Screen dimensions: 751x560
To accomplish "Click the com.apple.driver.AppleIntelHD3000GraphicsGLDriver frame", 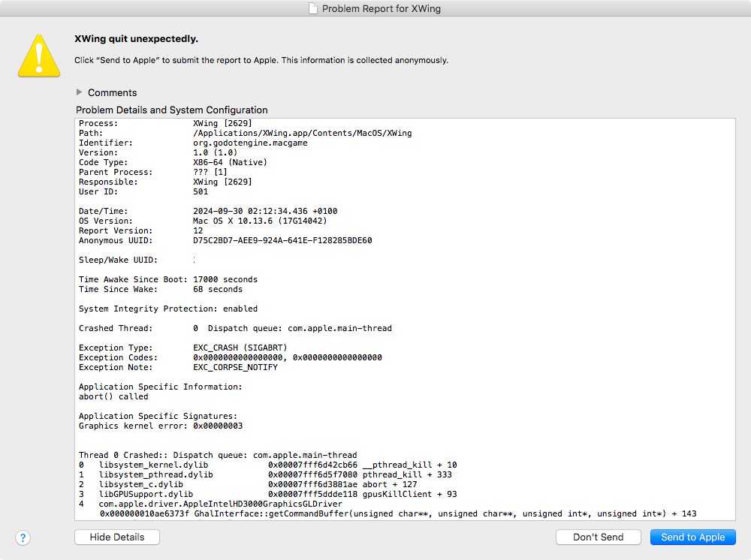I will click(211, 504).
